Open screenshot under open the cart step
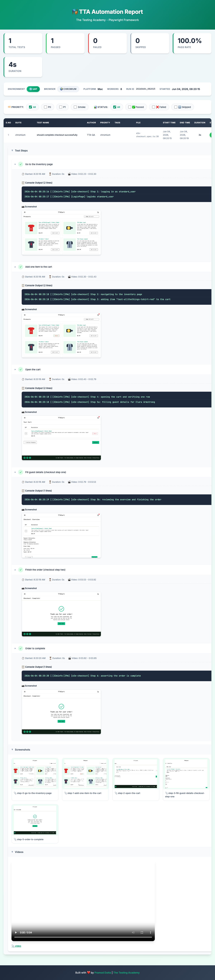This screenshot has width=215, height=980. pos(61,438)
